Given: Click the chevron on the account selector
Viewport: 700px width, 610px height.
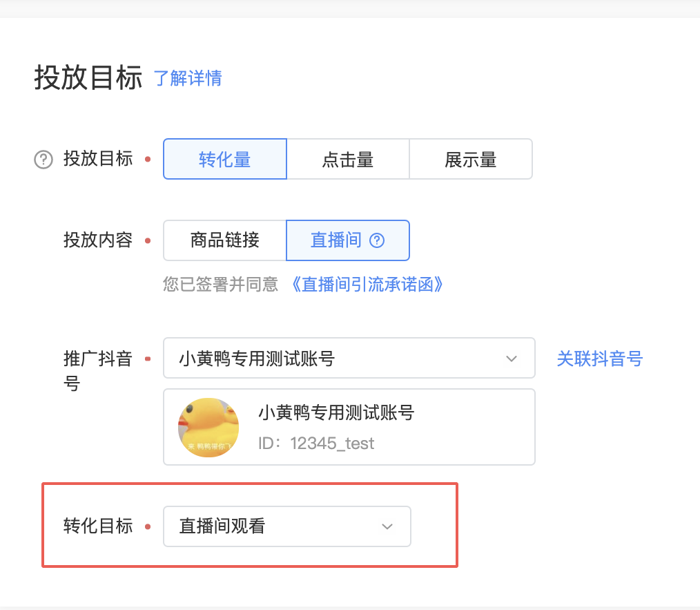Looking at the screenshot, I should (x=511, y=359).
